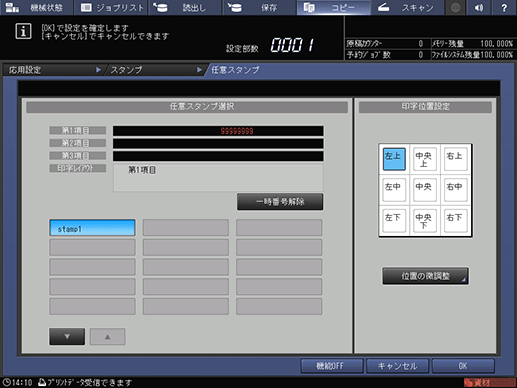Screen dimensions: 517x388
Task: Set print position to 右中
Action: [455, 190]
